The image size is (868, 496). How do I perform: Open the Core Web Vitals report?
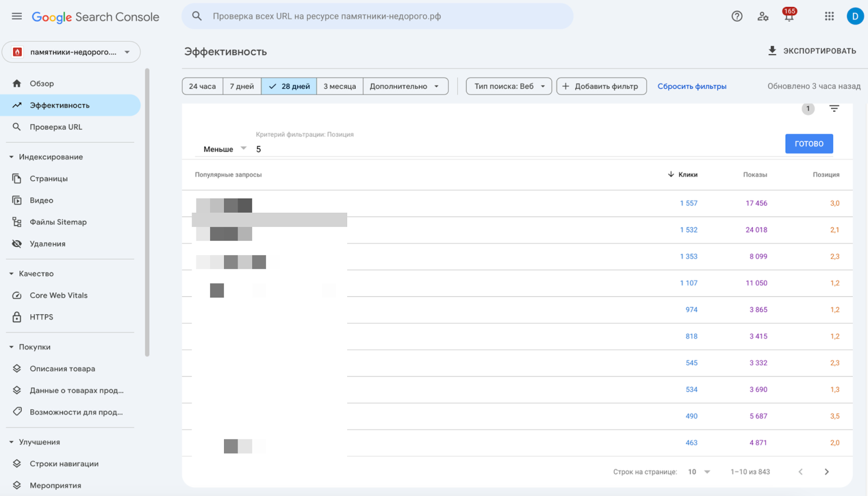(58, 295)
